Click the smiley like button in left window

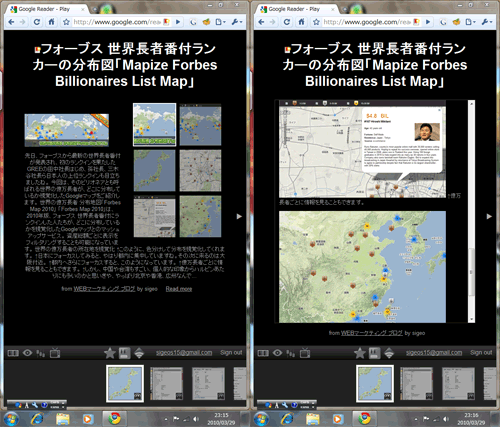[124, 353]
